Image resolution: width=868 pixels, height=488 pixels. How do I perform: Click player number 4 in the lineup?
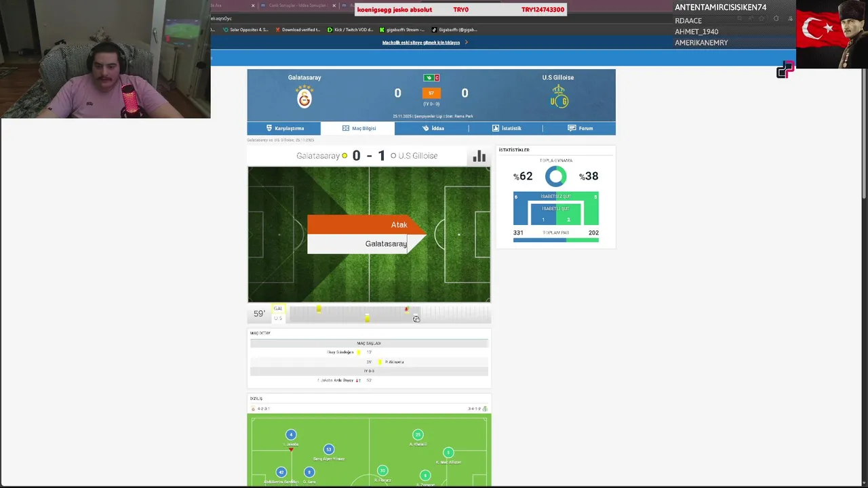291,434
